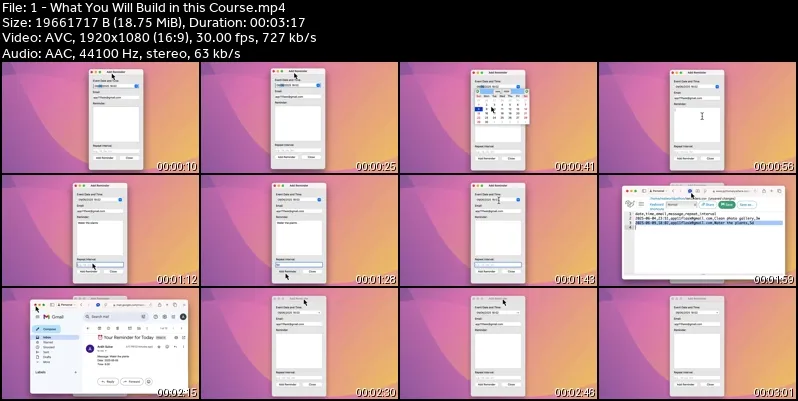
Task: Click Your Reminder for Today subject text
Action: coord(129,337)
